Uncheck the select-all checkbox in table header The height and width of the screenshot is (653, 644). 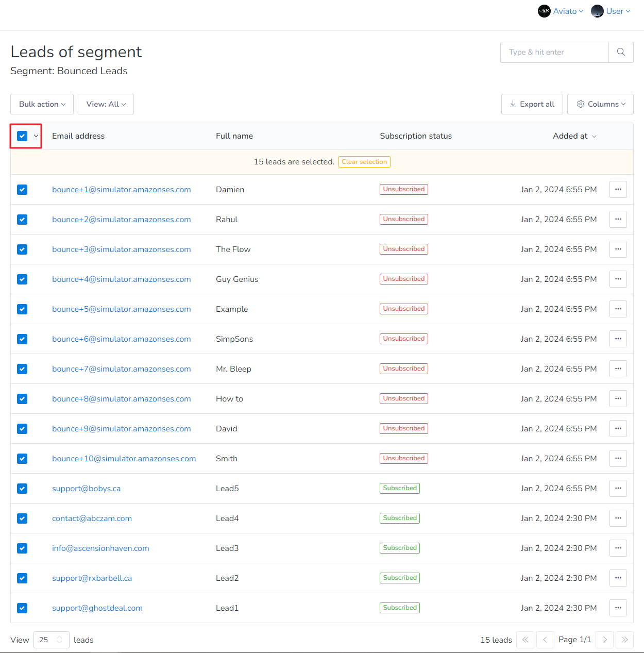click(x=22, y=136)
